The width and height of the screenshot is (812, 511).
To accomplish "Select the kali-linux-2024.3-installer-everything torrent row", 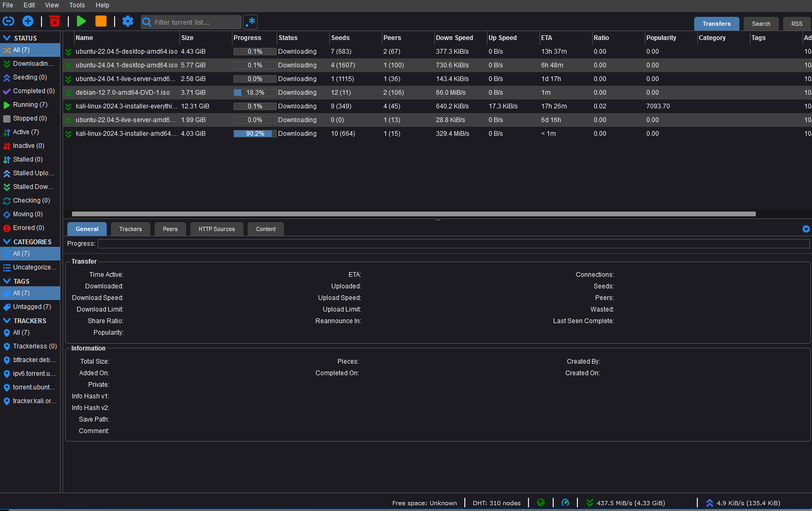I will (x=438, y=106).
